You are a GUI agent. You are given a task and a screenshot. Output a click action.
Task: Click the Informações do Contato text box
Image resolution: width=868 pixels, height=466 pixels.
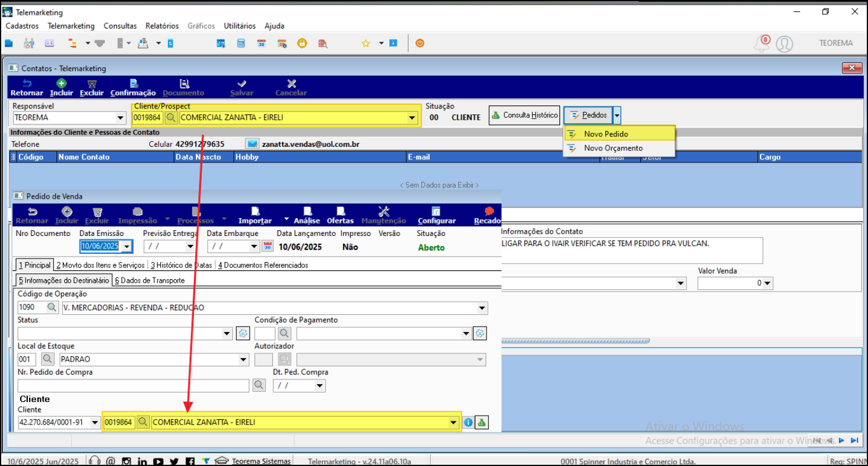[x=632, y=250]
